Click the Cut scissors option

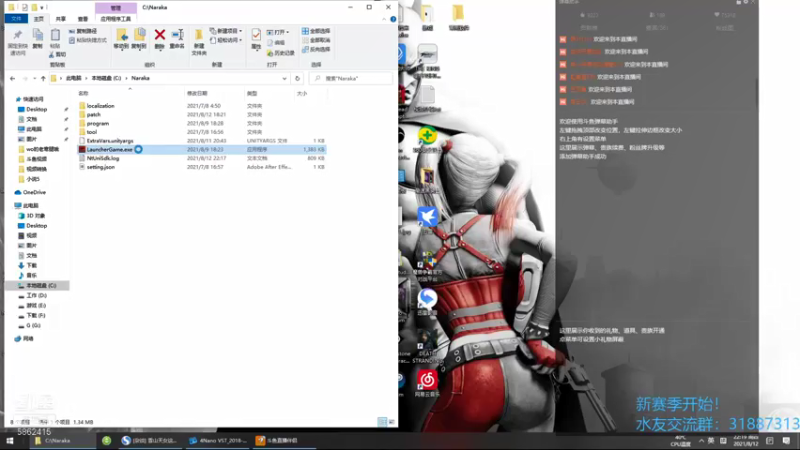pyautogui.click(x=58, y=54)
